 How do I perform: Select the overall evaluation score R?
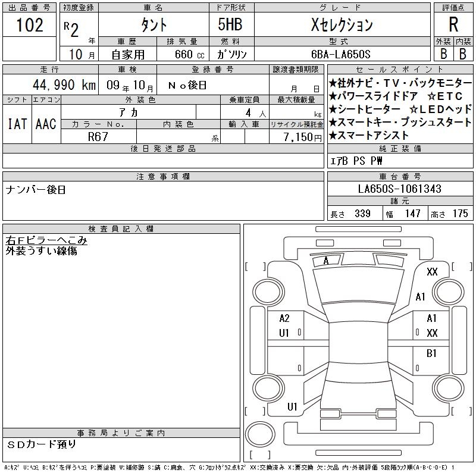(x=453, y=24)
